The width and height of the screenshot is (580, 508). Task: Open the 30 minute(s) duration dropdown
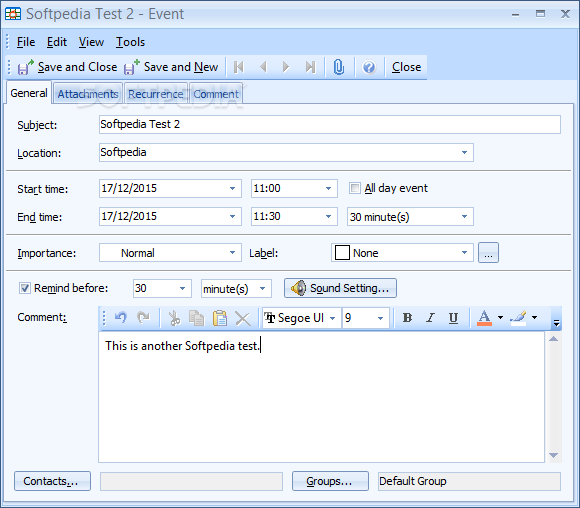pos(464,216)
